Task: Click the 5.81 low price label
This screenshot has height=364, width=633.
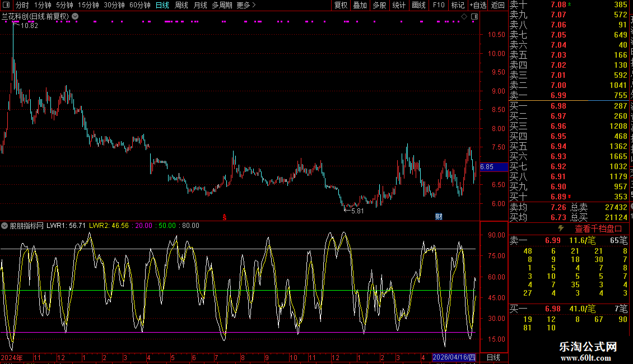Action: tap(358, 211)
